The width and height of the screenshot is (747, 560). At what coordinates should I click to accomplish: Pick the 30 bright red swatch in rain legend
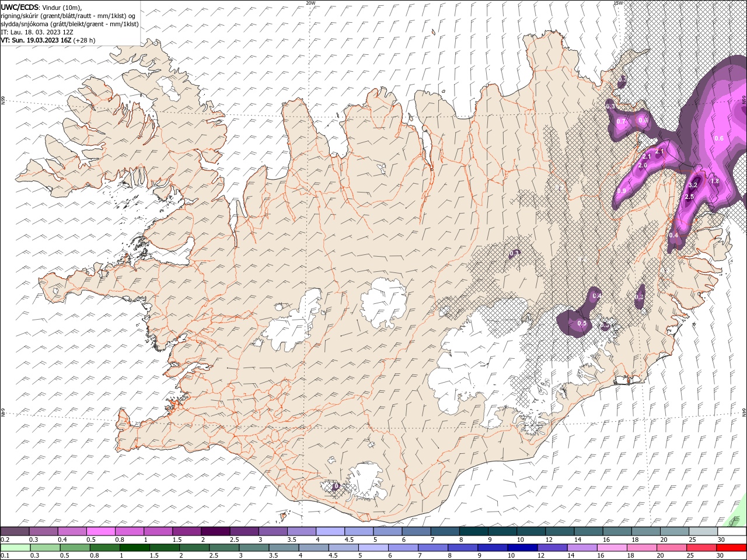(731, 548)
